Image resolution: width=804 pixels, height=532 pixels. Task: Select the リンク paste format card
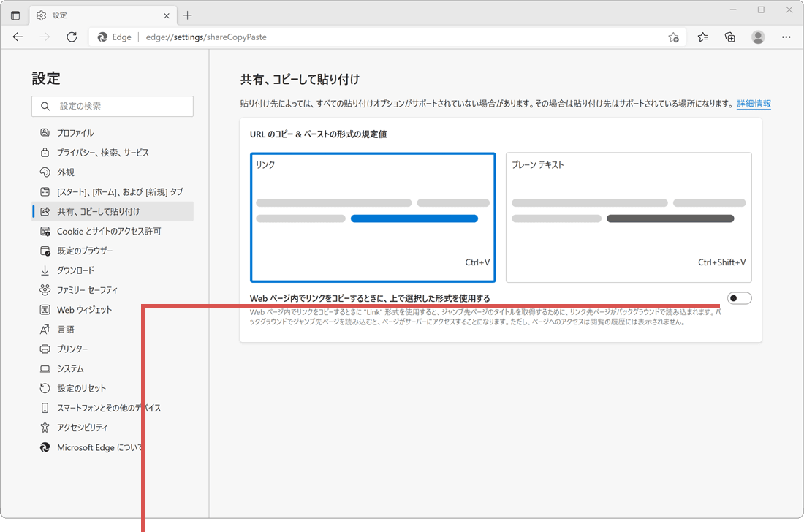click(x=373, y=217)
